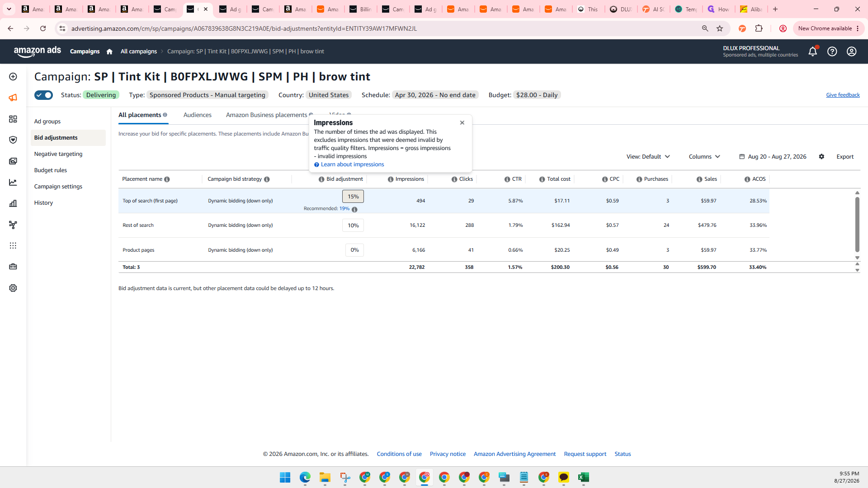Open a new browser tab
This screenshot has height=488, width=868.
(x=775, y=9)
